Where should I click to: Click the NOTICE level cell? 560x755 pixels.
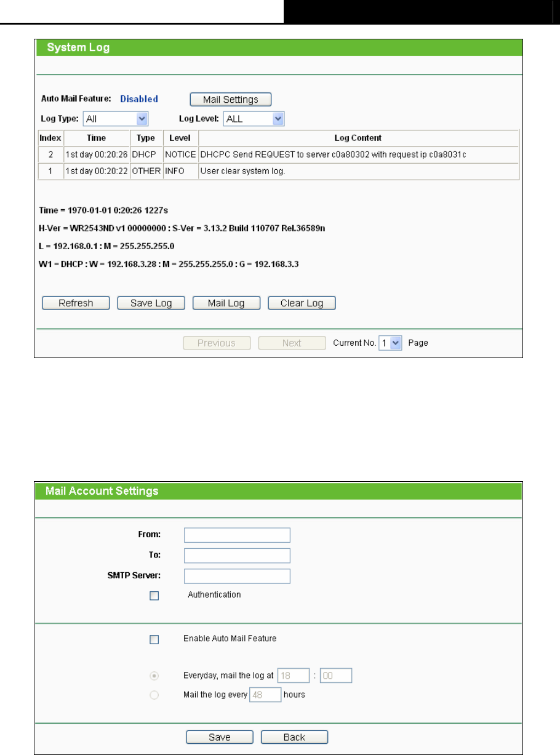(x=180, y=154)
